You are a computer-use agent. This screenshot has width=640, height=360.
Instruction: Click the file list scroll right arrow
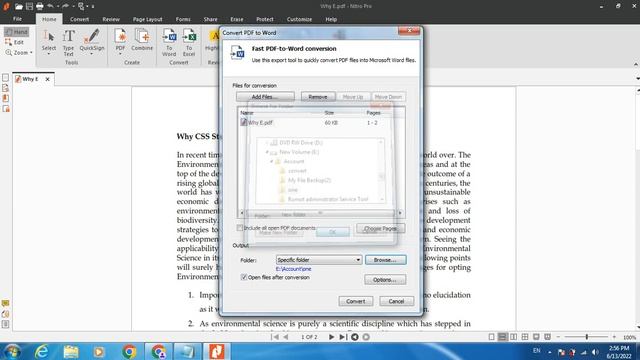point(400,213)
